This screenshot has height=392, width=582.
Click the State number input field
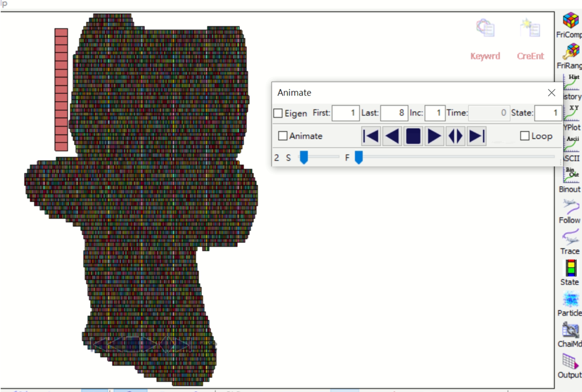[548, 113]
